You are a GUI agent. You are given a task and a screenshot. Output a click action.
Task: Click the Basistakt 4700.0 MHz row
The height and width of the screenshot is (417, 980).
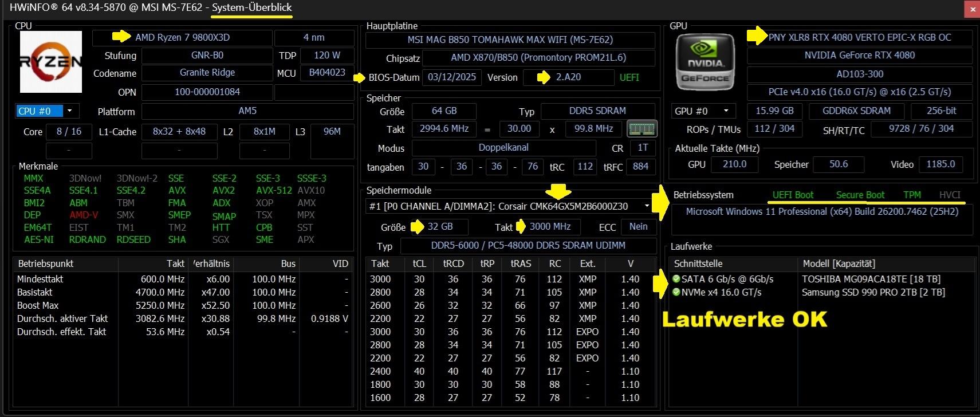tap(182, 292)
